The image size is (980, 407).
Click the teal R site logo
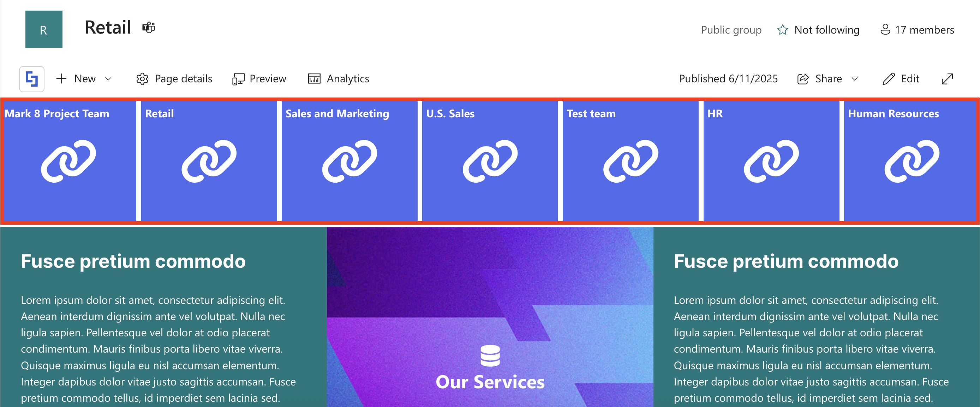pos(44,29)
